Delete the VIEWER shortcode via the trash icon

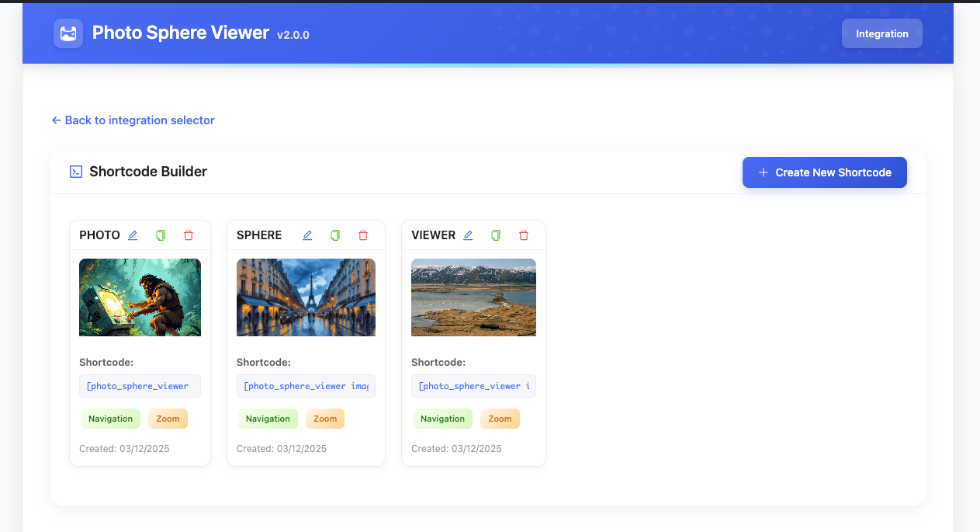524,235
